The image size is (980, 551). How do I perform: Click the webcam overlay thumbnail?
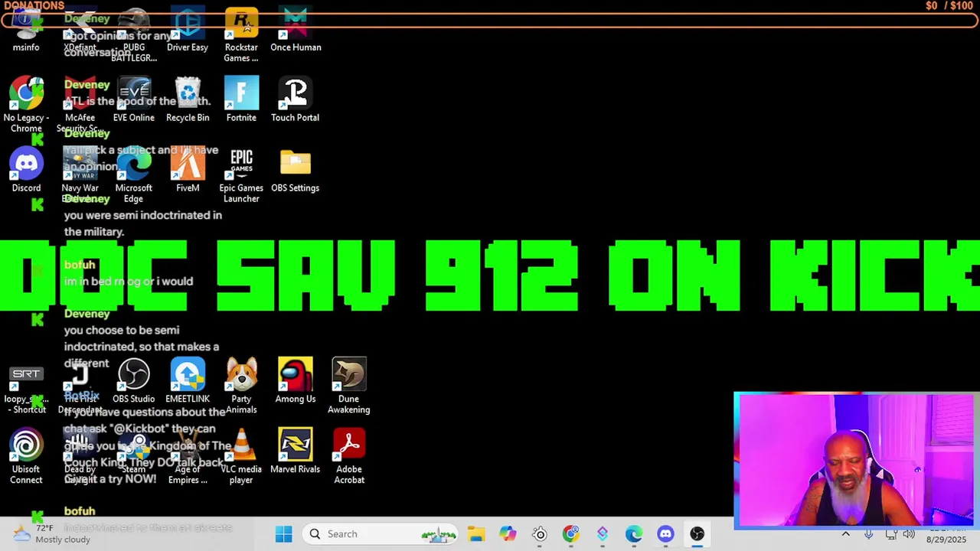click(856, 461)
